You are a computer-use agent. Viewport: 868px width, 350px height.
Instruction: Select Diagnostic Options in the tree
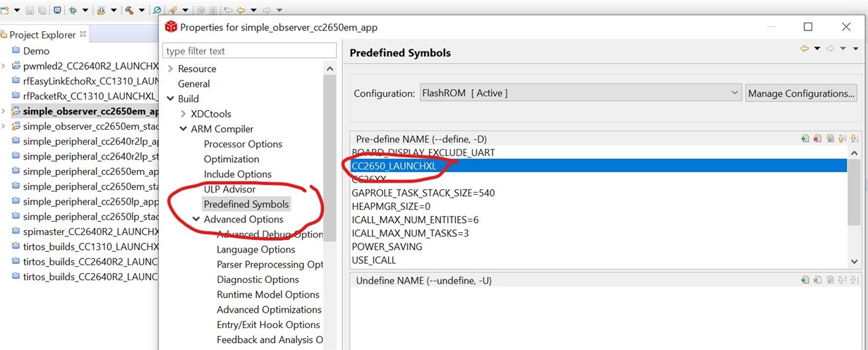coord(258,279)
